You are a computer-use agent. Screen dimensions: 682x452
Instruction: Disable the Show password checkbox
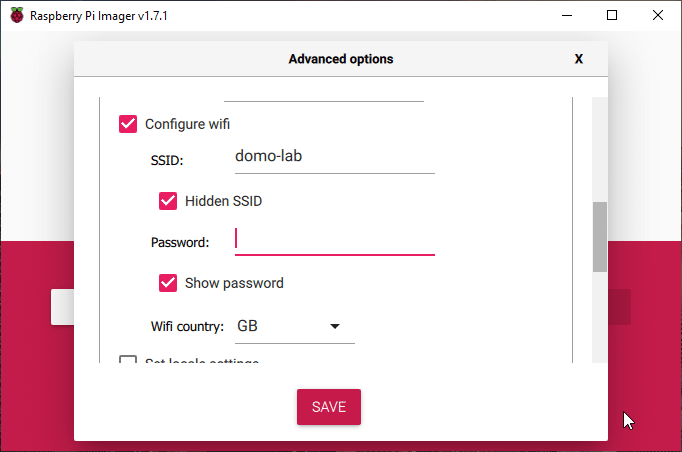pyautogui.click(x=168, y=283)
